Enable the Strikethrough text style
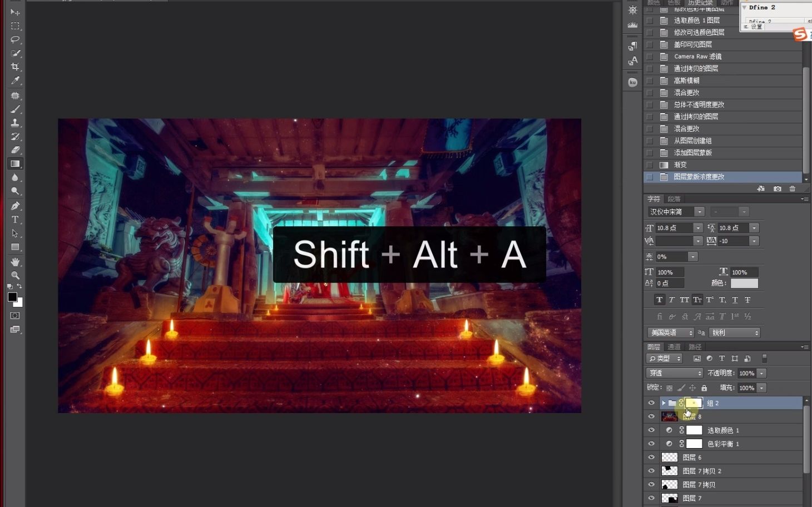Viewport: 812px width, 507px height. pos(747,300)
